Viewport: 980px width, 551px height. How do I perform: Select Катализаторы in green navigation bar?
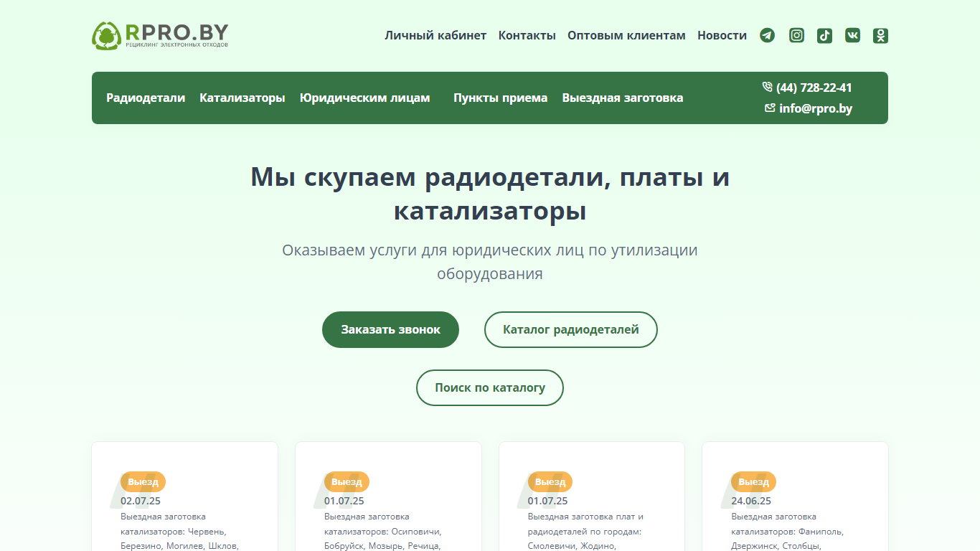pos(242,98)
